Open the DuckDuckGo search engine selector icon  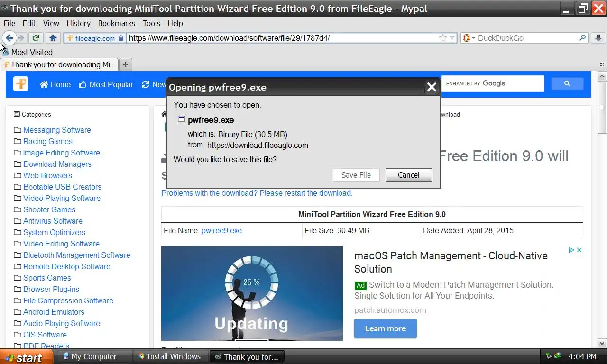point(468,38)
